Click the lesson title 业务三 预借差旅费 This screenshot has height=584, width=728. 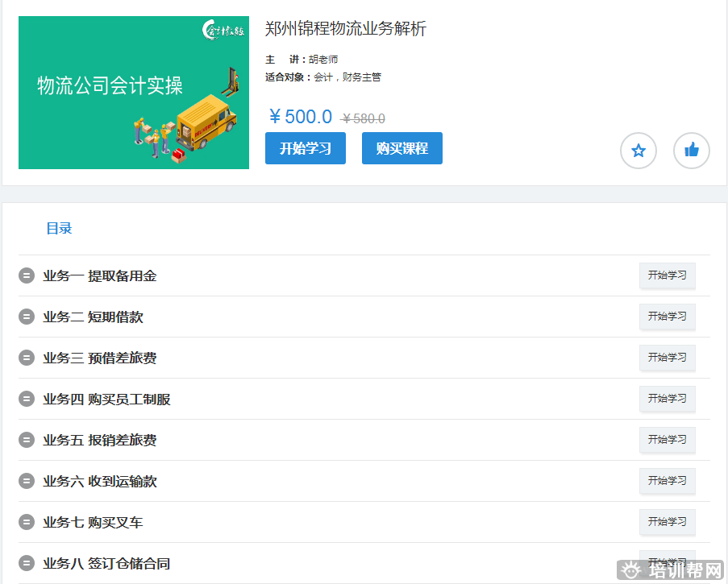100,358
